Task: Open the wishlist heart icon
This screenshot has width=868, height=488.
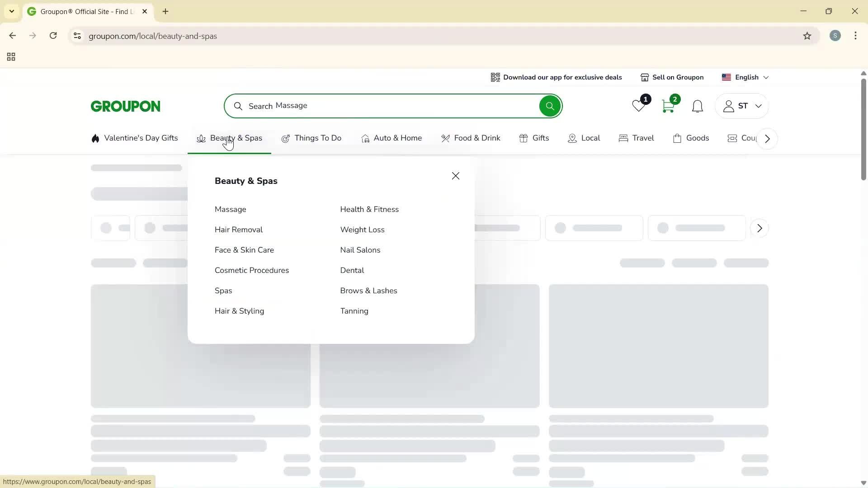Action: point(638,106)
